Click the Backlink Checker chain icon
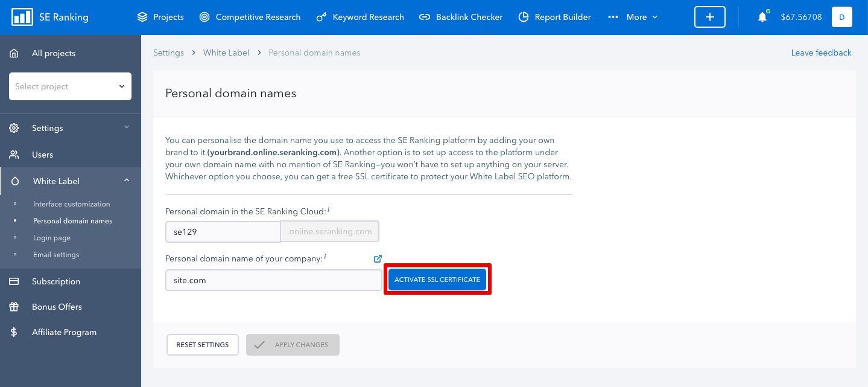The width and height of the screenshot is (868, 387). pos(425,17)
